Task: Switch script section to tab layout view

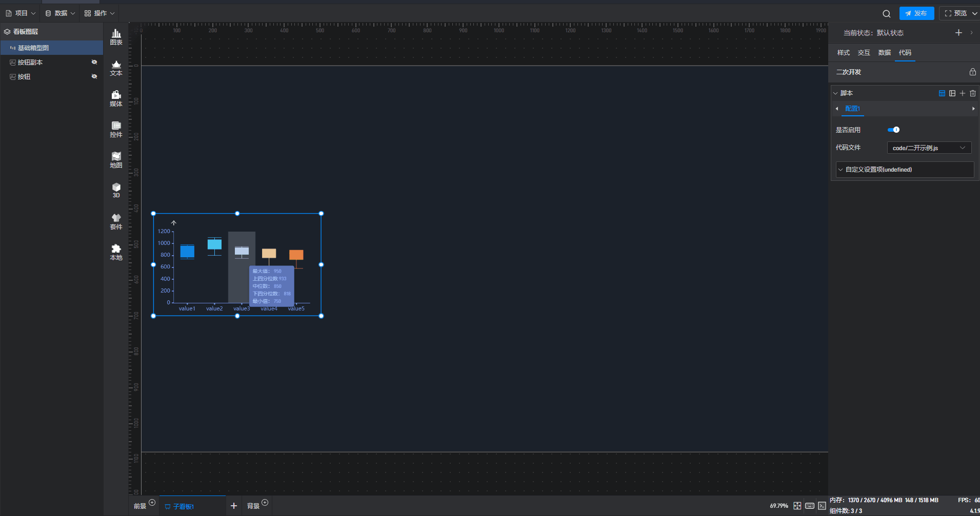Action: point(942,93)
